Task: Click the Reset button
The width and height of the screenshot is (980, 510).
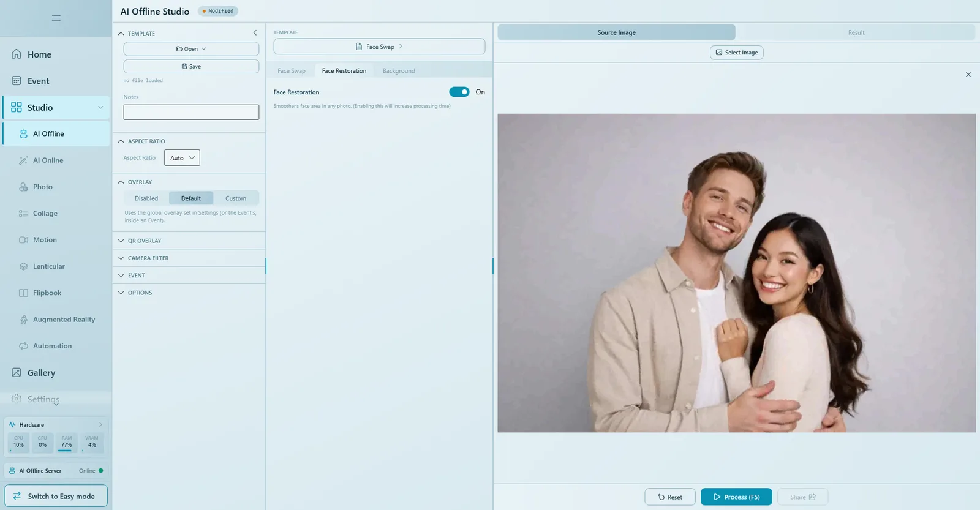Action: coord(670,497)
